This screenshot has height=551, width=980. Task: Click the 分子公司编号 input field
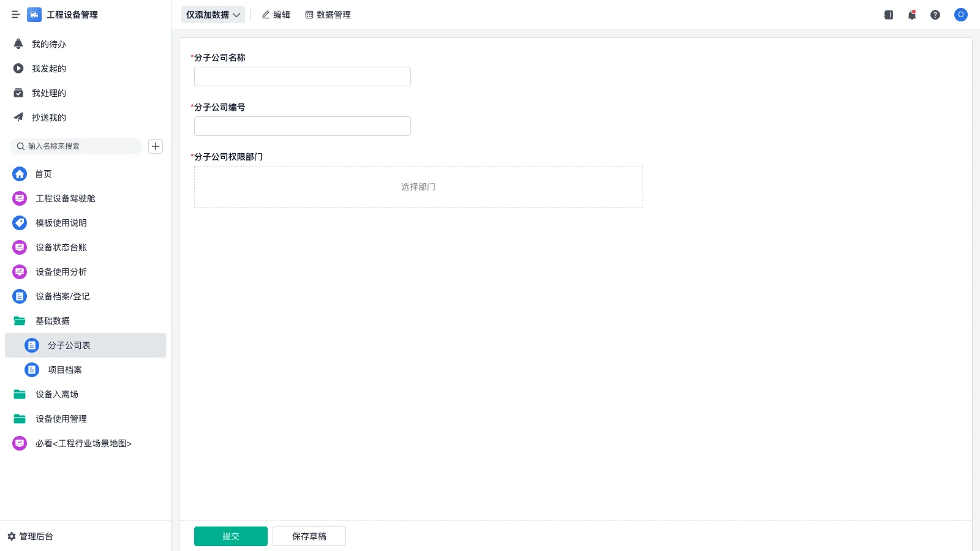coord(303,126)
